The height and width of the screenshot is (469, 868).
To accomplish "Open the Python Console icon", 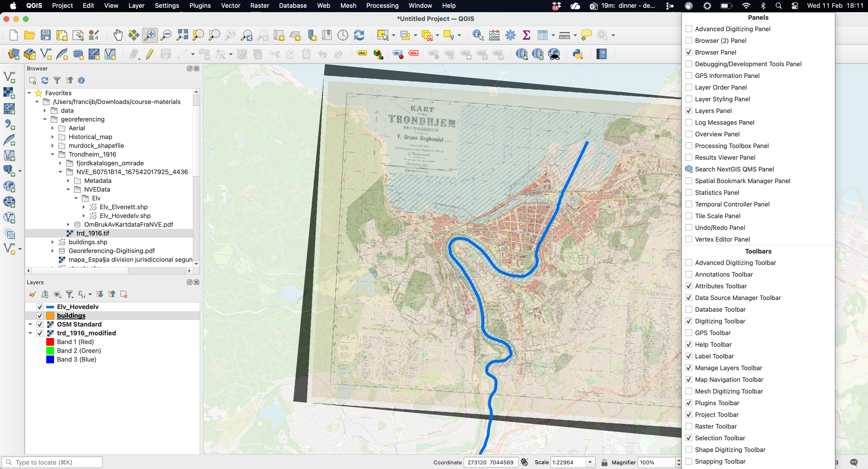I will (x=578, y=54).
